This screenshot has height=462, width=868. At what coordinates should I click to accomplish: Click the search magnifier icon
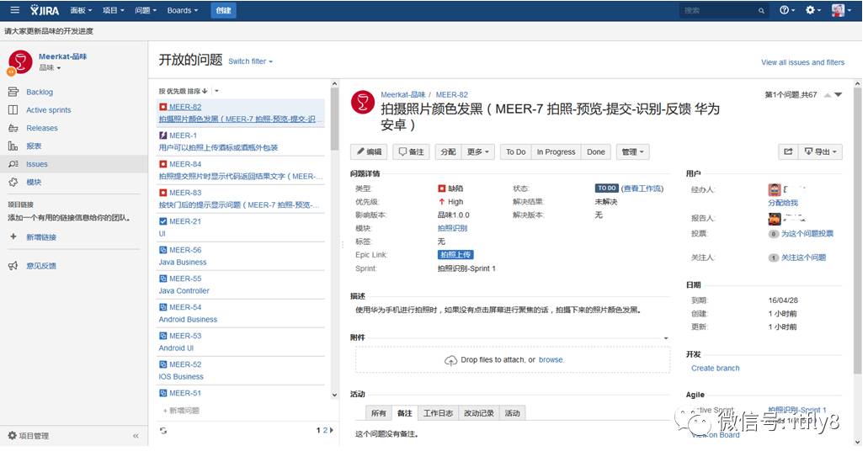click(761, 10)
